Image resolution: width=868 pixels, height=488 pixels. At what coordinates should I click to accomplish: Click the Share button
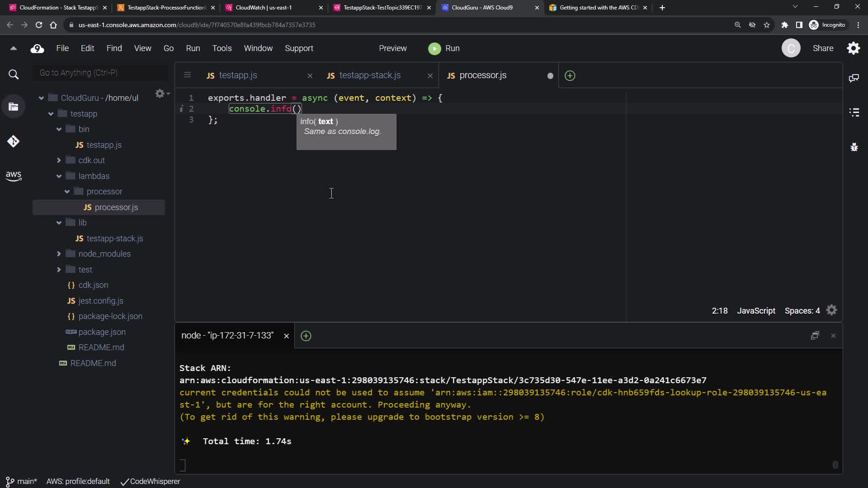pos(823,48)
